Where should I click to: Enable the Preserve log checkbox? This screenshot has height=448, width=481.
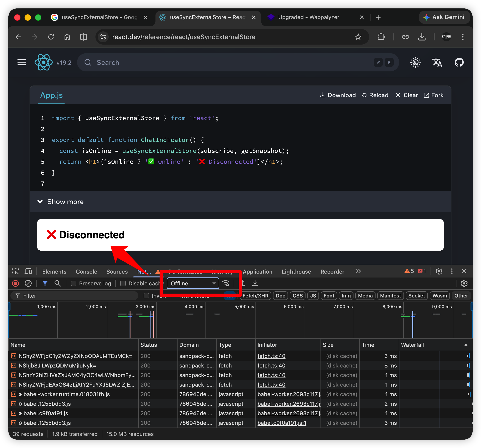click(x=74, y=283)
